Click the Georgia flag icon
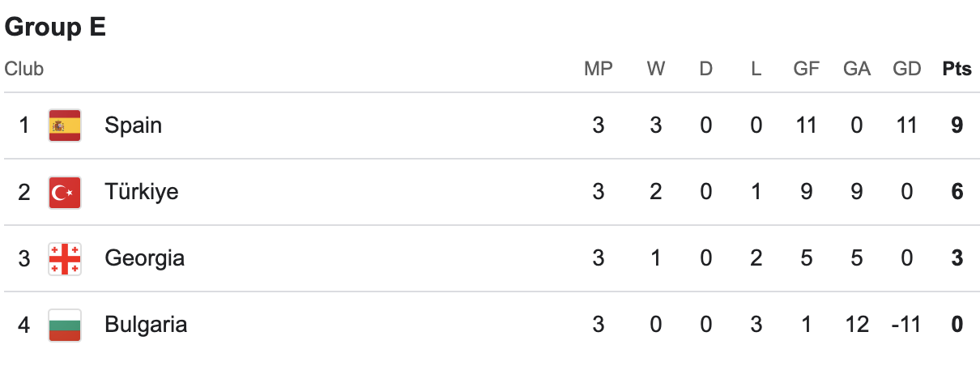 tap(64, 258)
